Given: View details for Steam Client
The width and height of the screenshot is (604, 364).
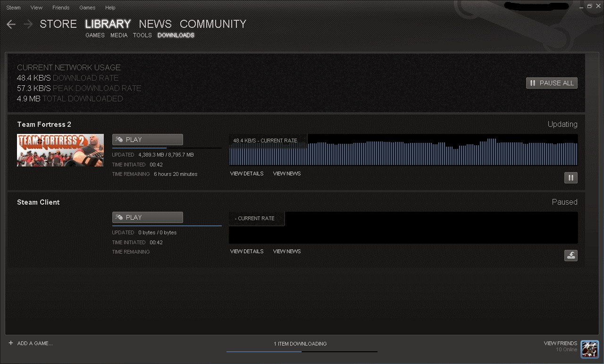Looking at the screenshot, I should (247, 251).
